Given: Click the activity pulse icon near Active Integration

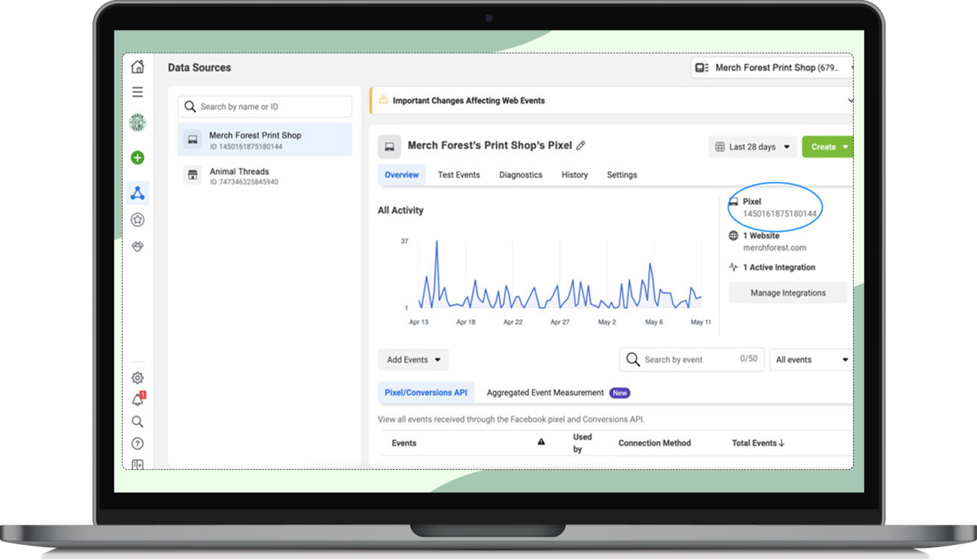Looking at the screenshot, I should pyautogui.click(x=733, y=267).
